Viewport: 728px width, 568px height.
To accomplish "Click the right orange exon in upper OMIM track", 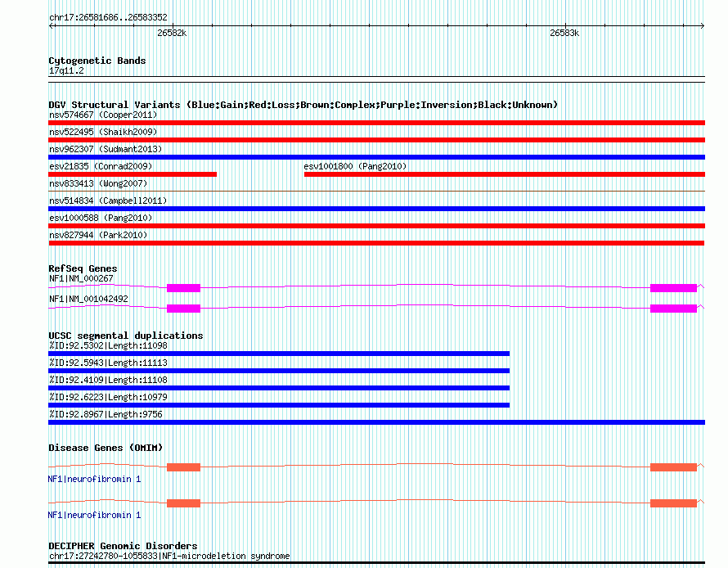I will click(x=673, y=467).
